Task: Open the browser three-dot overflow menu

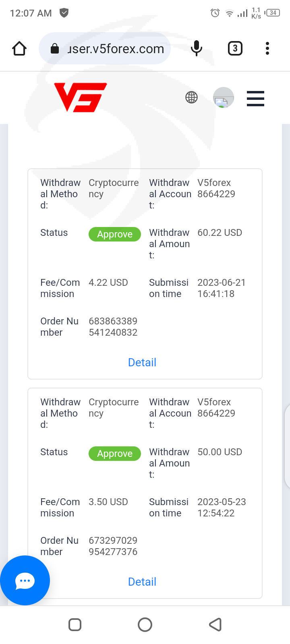Action: (267, 49)
